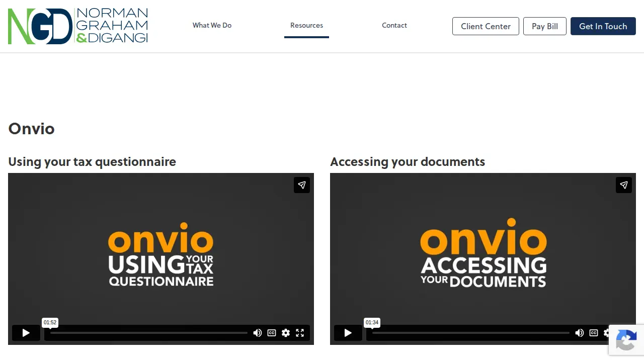Share the tax questionnaire video
Image resolution: width=644 pixels, height=362 pixels.
tap(302, 185)
